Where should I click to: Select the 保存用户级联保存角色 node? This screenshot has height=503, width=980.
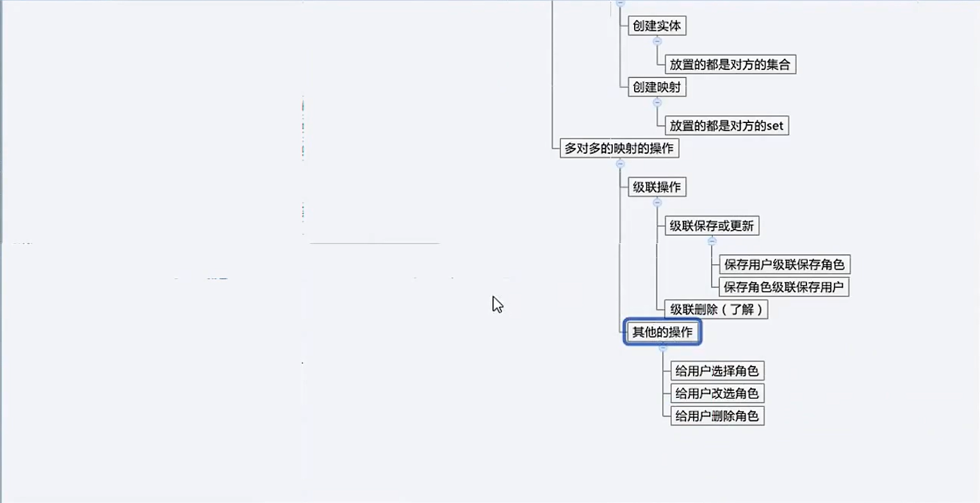point(785,264)
